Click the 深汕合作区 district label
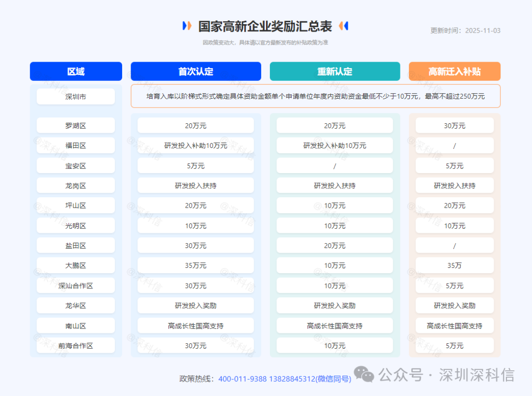 pyautogui.click(x=75, y=285)
